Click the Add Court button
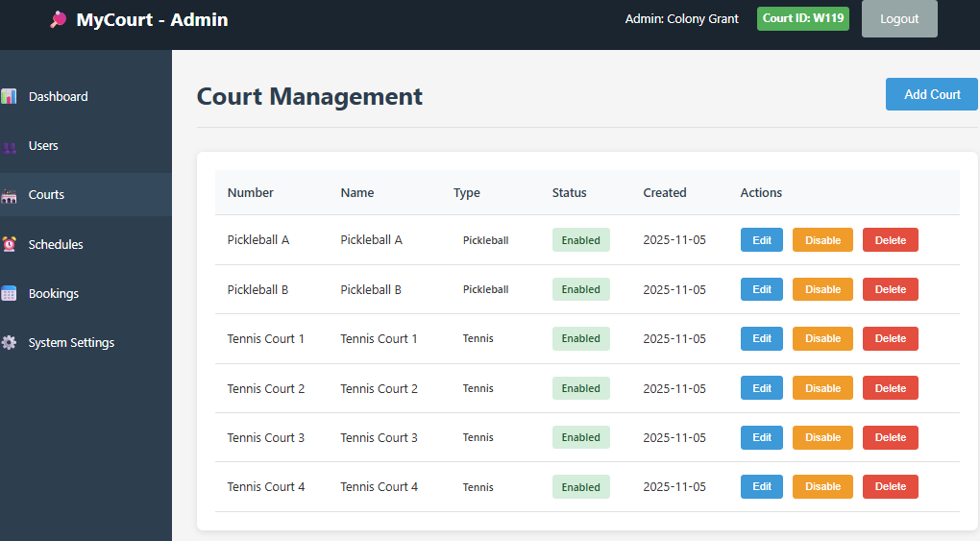The image size is (980, 541). 932,94
